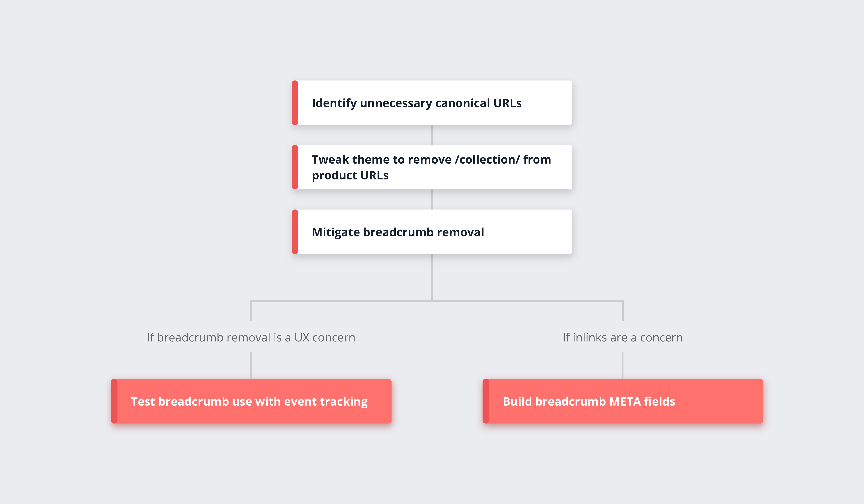Select the 'Identify unnecessary canonical URLs' box

point(432,103)
